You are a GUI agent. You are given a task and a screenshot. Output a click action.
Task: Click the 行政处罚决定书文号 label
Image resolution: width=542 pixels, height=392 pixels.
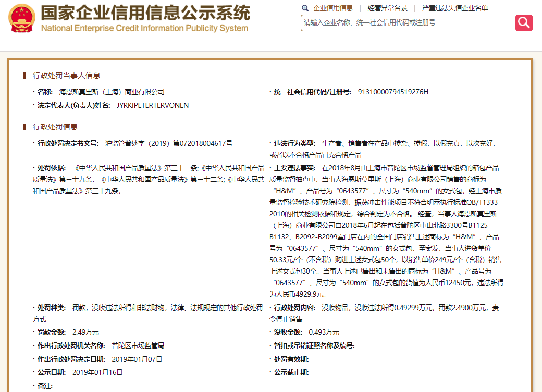pyautogui.click(x=68, y=143)
